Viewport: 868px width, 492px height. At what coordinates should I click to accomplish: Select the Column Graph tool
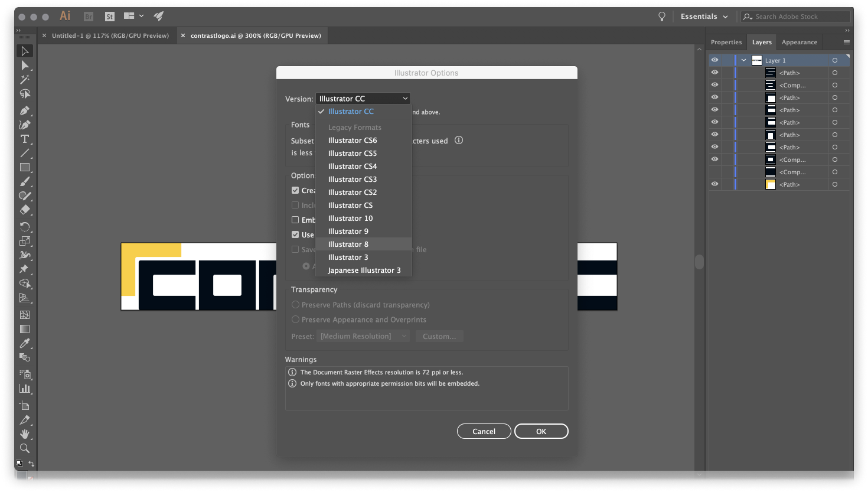(25, 389)
